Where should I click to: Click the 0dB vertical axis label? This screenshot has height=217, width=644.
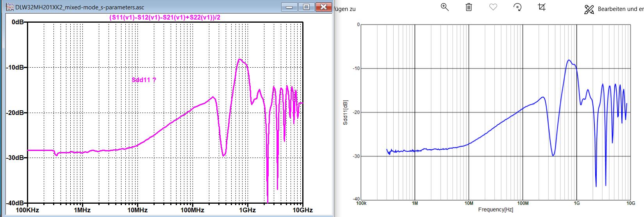click(x=18, y=22)
